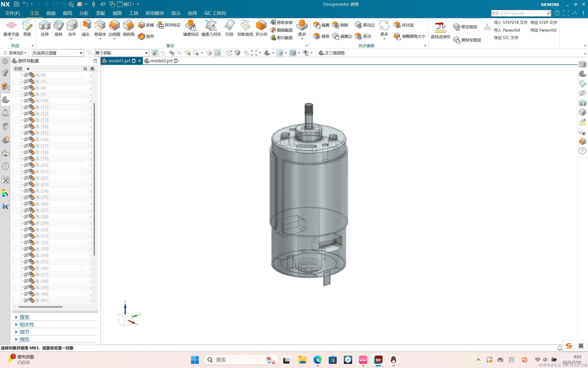Image resolution: width=588 pixels, height=368 pixels.
Task: Toggle visibility of 体 (38)
Action: point(26,281)
